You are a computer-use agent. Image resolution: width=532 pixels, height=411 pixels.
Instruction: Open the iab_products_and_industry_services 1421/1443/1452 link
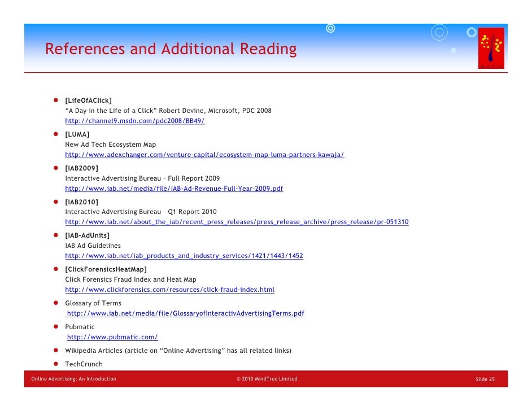(184, 256)
